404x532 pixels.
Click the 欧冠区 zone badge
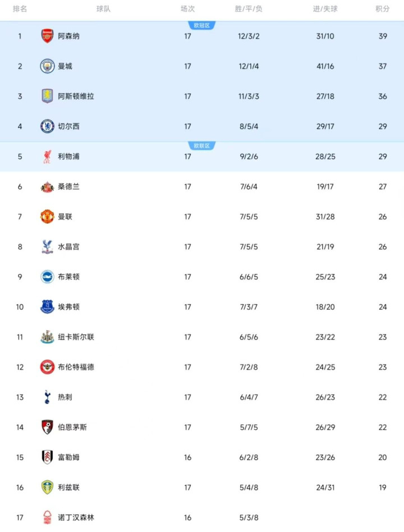(x=201, y=25)
